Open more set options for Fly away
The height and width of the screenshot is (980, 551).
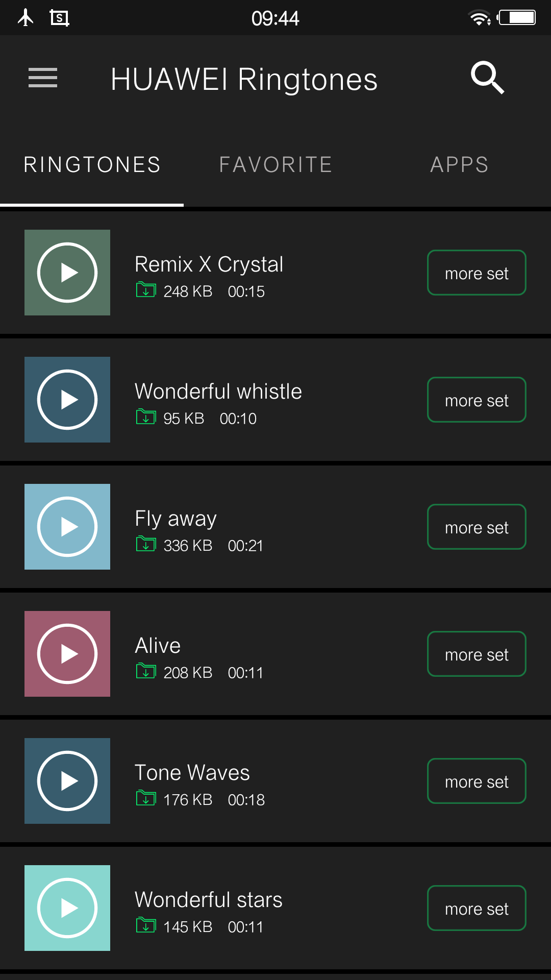pyautogui.click(x=477, y=527)
